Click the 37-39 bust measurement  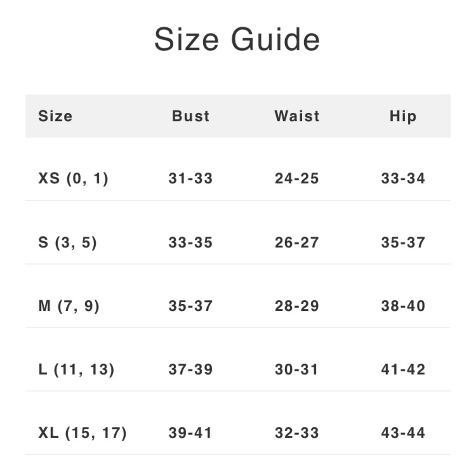tap(190, 369)
